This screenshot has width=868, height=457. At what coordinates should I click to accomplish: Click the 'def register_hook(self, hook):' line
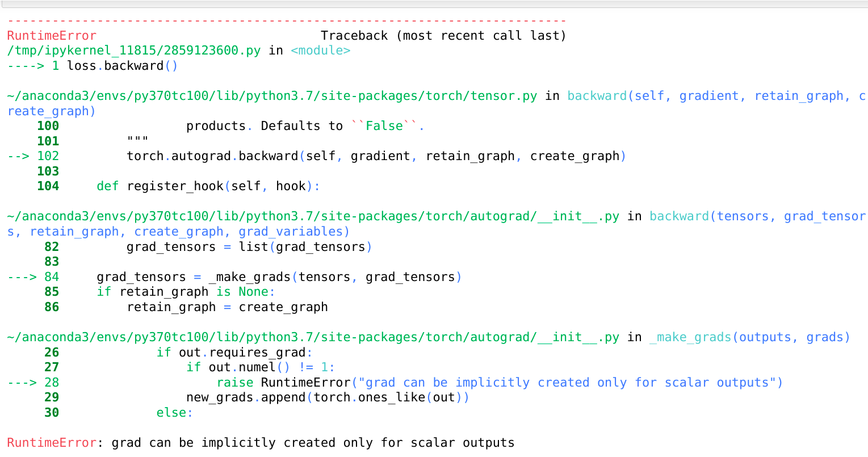(208, 186)
